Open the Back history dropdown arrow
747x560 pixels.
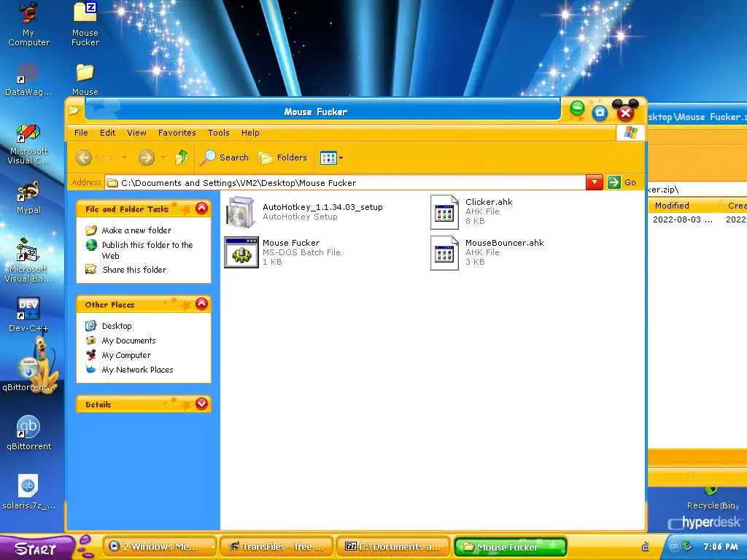click(x=124, y=157)
